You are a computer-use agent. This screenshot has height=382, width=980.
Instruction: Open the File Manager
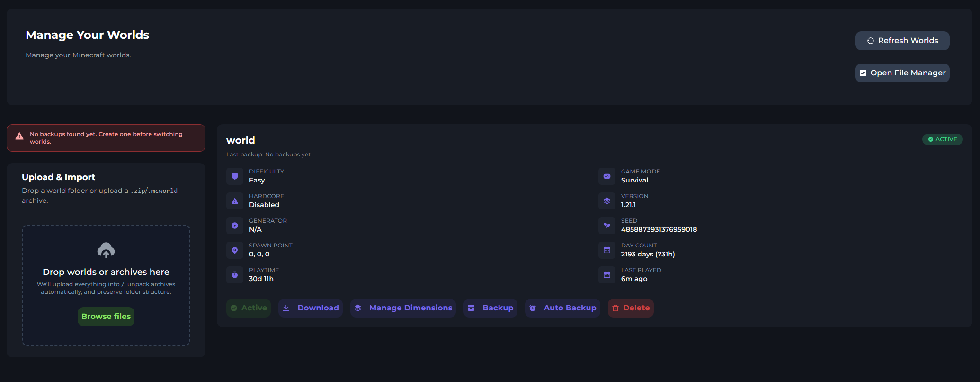[x=902, y=73]
